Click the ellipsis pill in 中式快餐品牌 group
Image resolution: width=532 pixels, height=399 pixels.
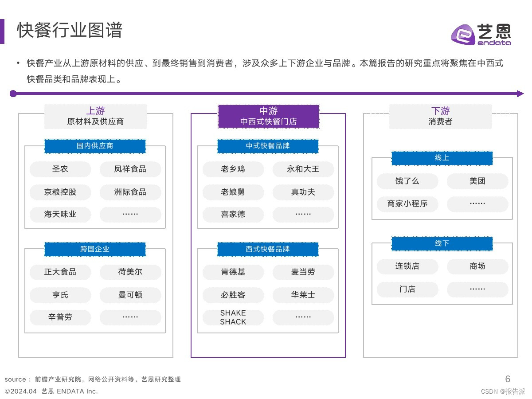click(x=303, y=215)
